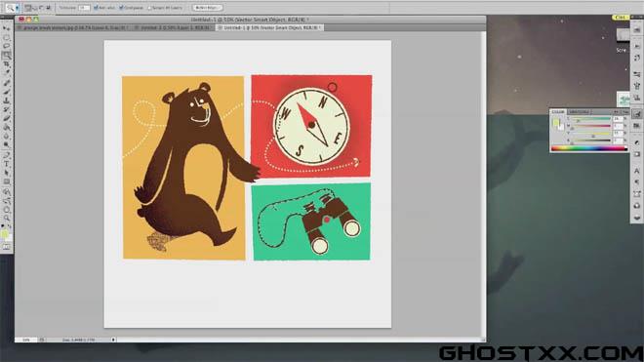Select the Pen tool

(x=6, y=155)
